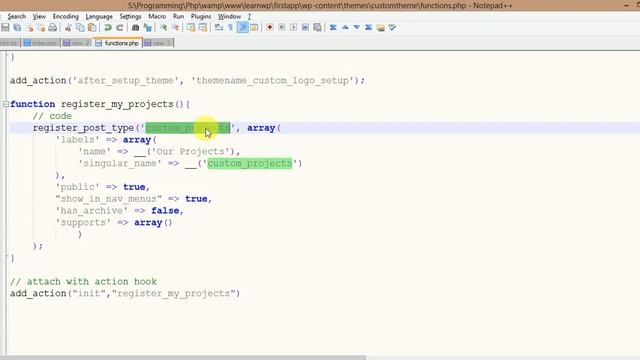Viewport: 640px width, 360px height.
Task: Click the 'supports' => array() line
Action: pyautogui.click(x=113, y=222)
